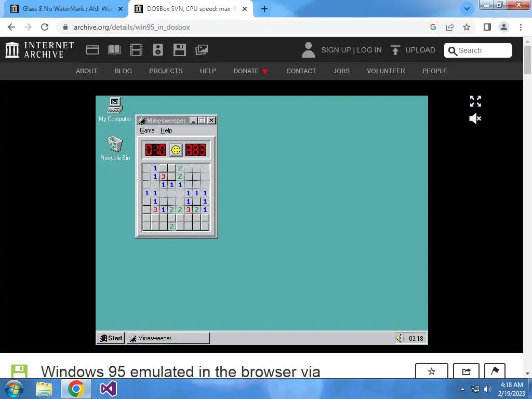The height and width of the screenshot is (399, 532).
Task: Close the Glass 8 No WaterMark tab
Action: tap(121, 9)
